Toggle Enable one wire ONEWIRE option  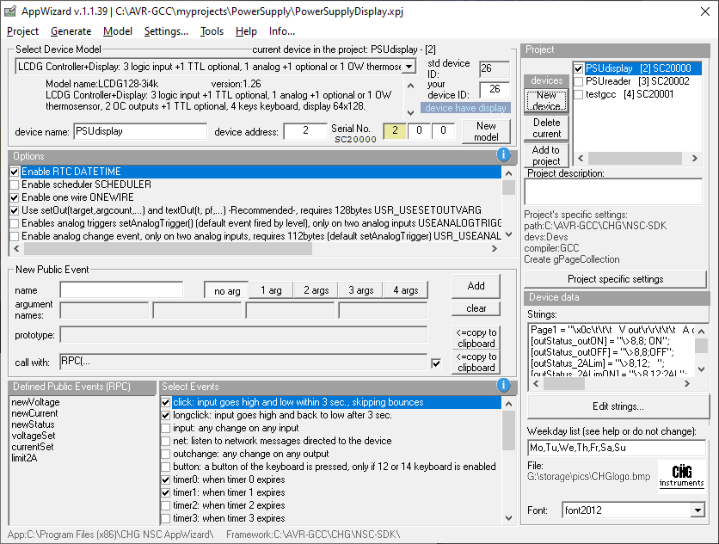pos(14,197)
